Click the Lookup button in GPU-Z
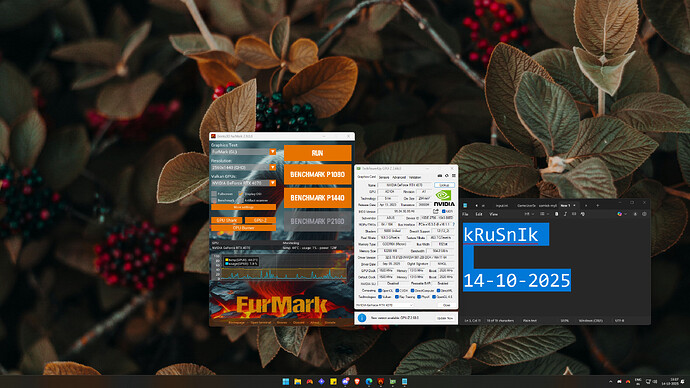 tap(444, 185)
